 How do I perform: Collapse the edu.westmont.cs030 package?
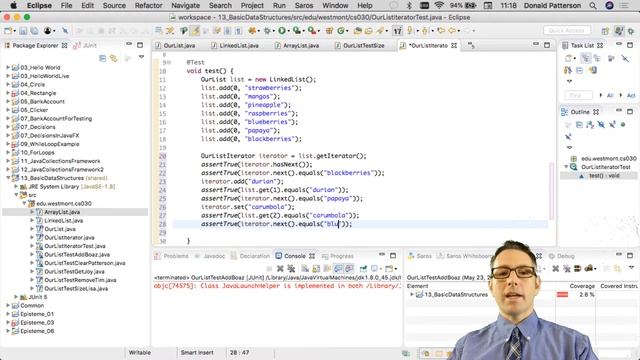[24, 203]
